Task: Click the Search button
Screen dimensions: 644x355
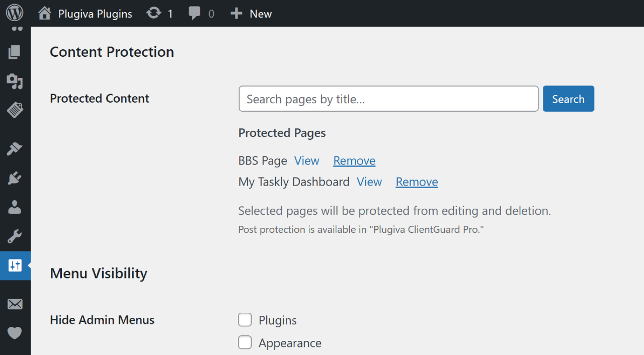Action: [x=568, y=99]
